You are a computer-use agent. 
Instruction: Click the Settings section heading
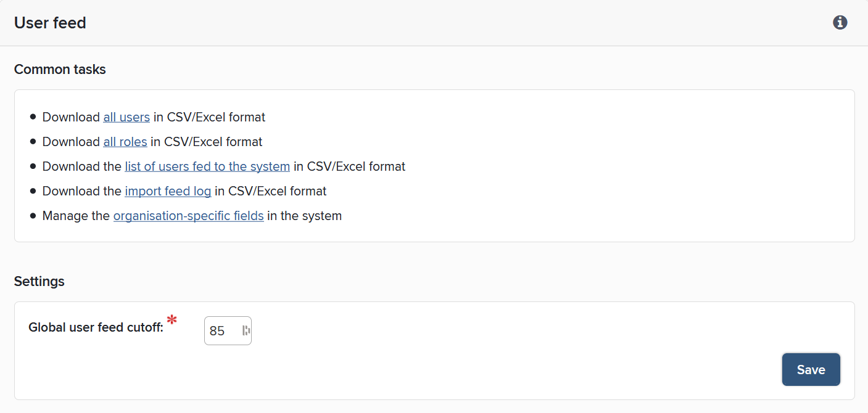pos(39,282)
